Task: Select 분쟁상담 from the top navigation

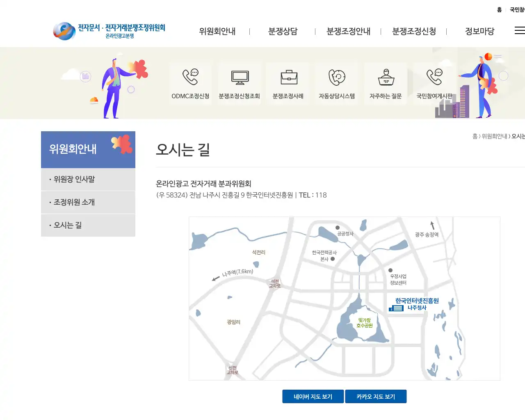Action: pos(283,31)
